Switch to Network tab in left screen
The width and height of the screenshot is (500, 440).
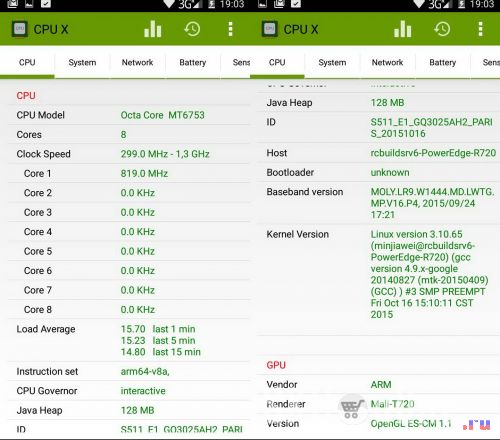[137, 63]
